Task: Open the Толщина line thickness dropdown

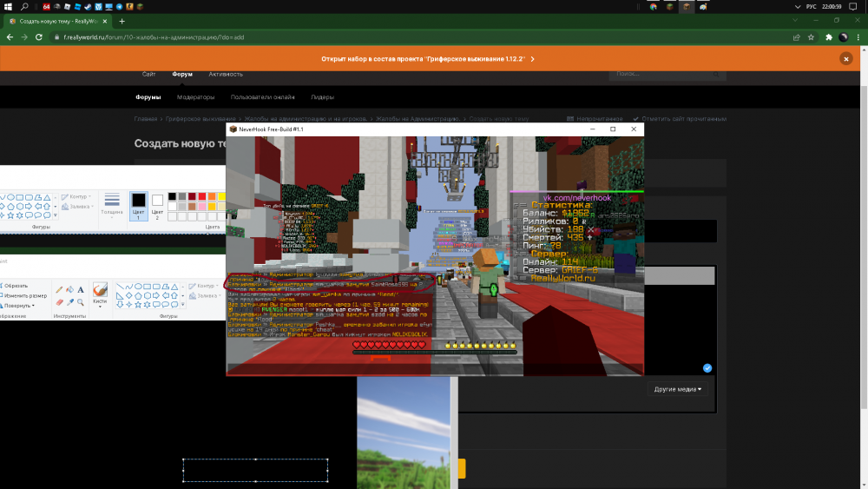Action: pos(112,206)
